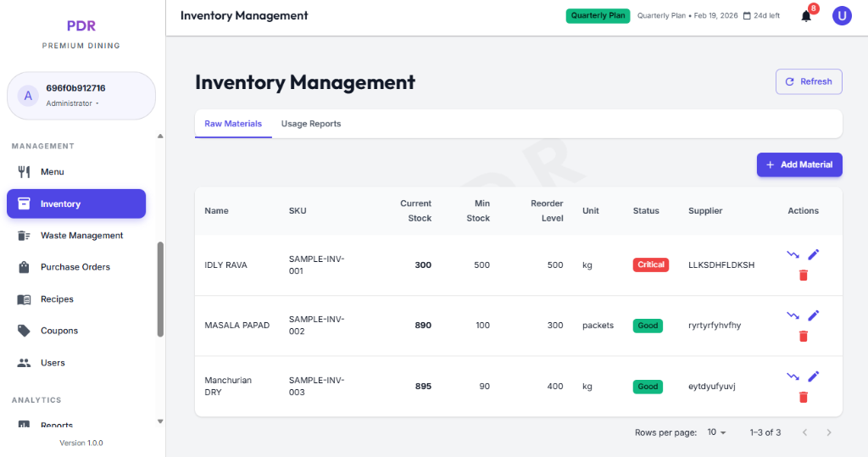Click the notification bell icon
The width and height of the screenshot is (868, 457).
pos(806,16)
